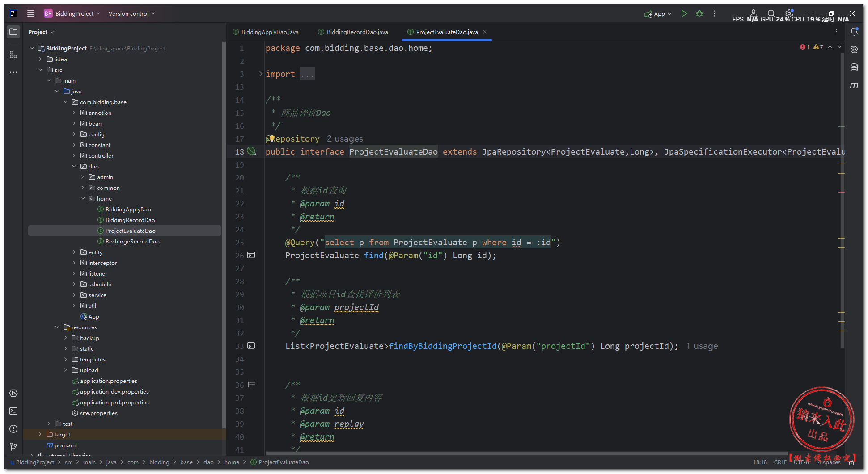Open the BiddingProject dropdown
The width and height of the screenshot is (868, 474).
pos(72,13)
